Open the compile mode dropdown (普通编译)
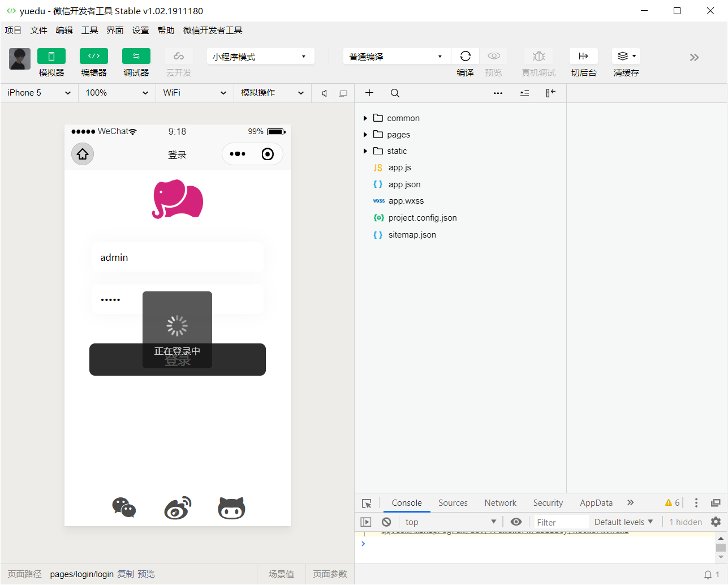Image resolution: width=728 pixels, height=585 pixels. 397,57
